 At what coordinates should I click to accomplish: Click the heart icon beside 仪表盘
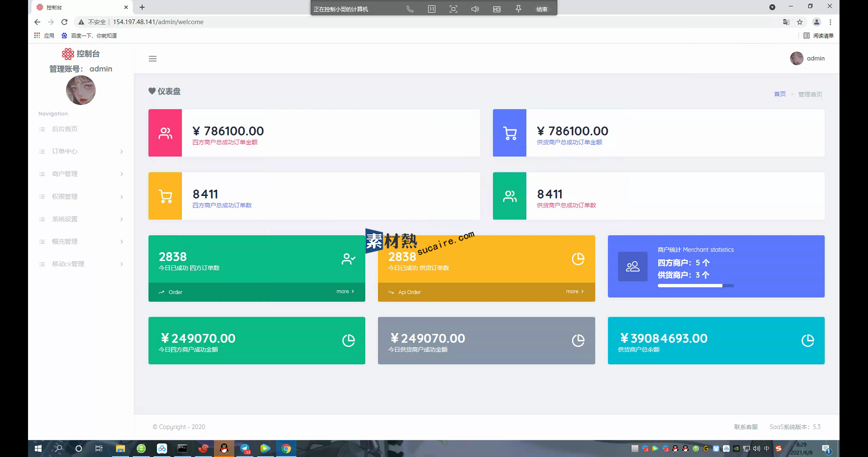152,91
